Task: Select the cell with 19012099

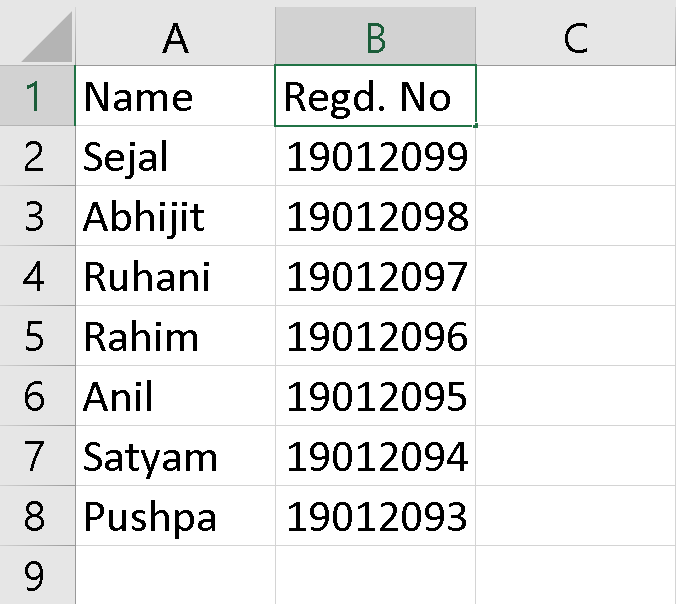Action: click(x=376, y=156)
